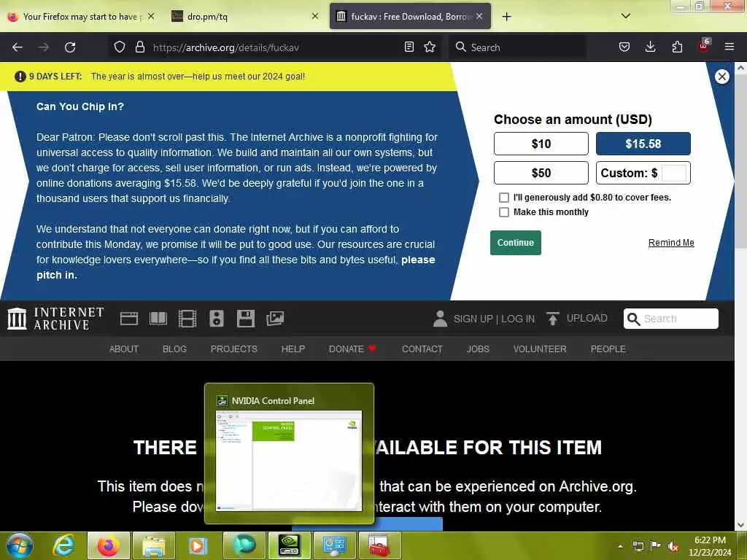Open the PEOPLE menu item
747x560 pixels.
608,349
